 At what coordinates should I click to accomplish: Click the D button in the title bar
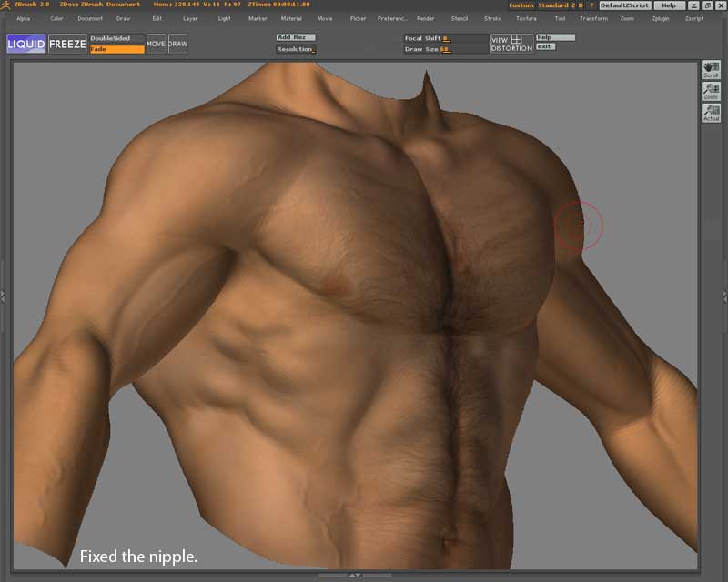pos(581,5)
